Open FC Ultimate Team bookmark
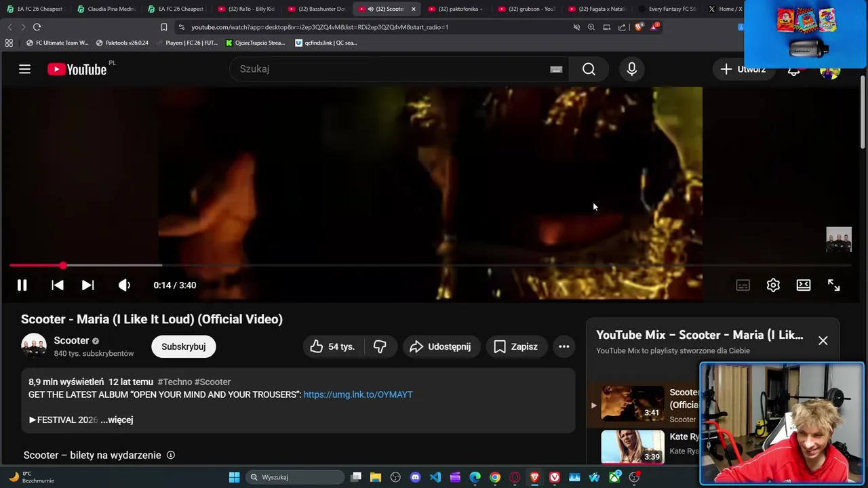This screenshot has height=488, width=868. 58,43
